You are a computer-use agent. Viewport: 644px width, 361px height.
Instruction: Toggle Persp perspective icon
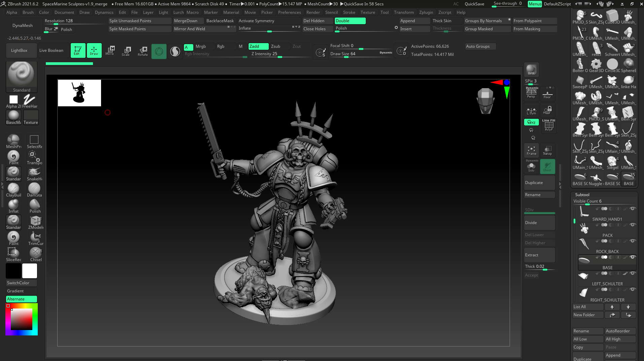(531, 93)
